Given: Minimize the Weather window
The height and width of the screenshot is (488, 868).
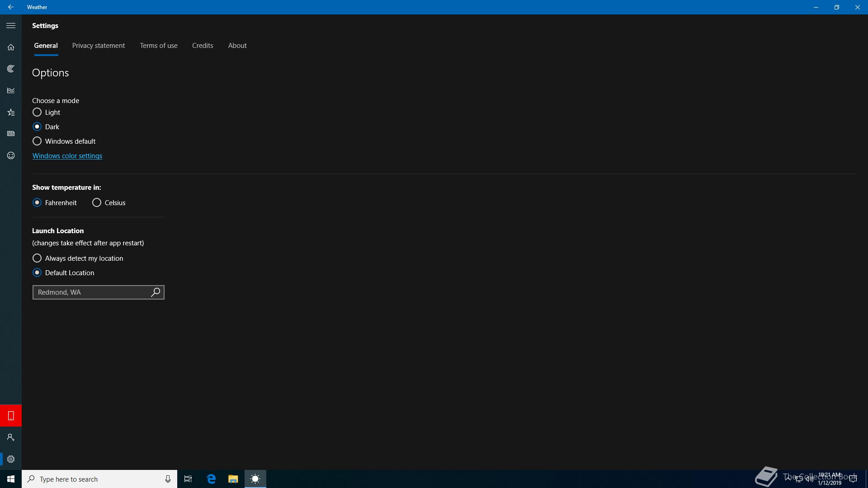Looking at the screenshot, I should click(x=816, y=7).
